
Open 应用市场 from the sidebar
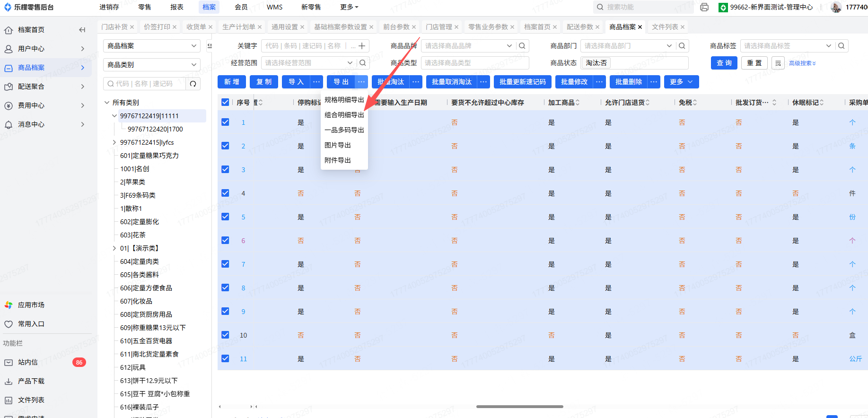(x=31, y=305)
